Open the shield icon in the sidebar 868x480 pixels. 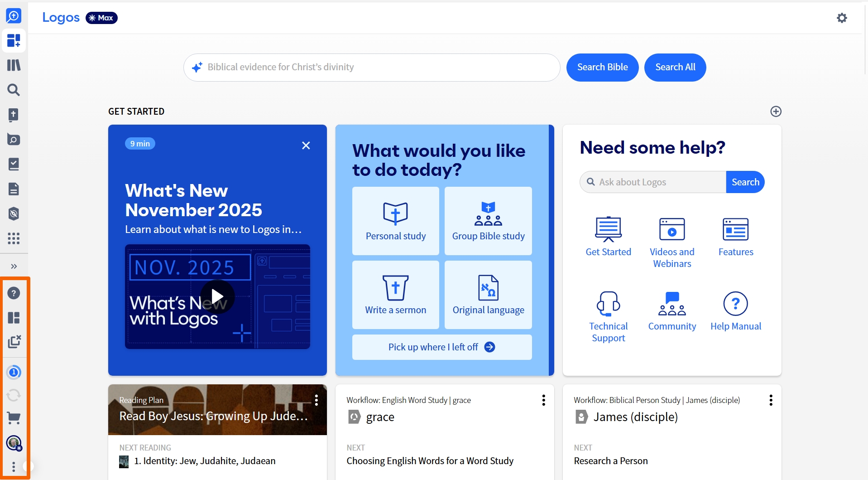(x=14, y=213)
